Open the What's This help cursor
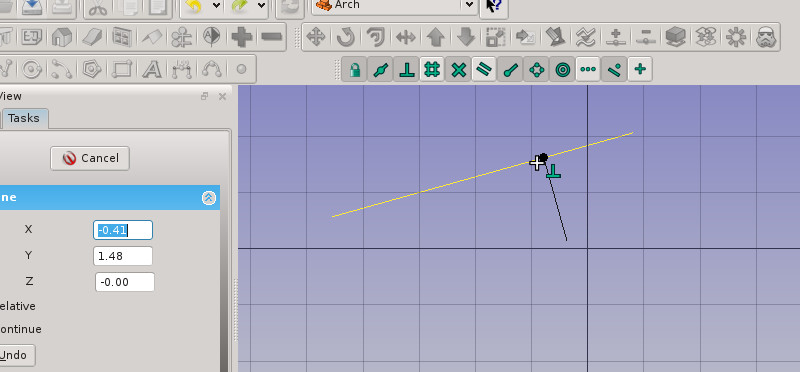 (x=493, y=6)
